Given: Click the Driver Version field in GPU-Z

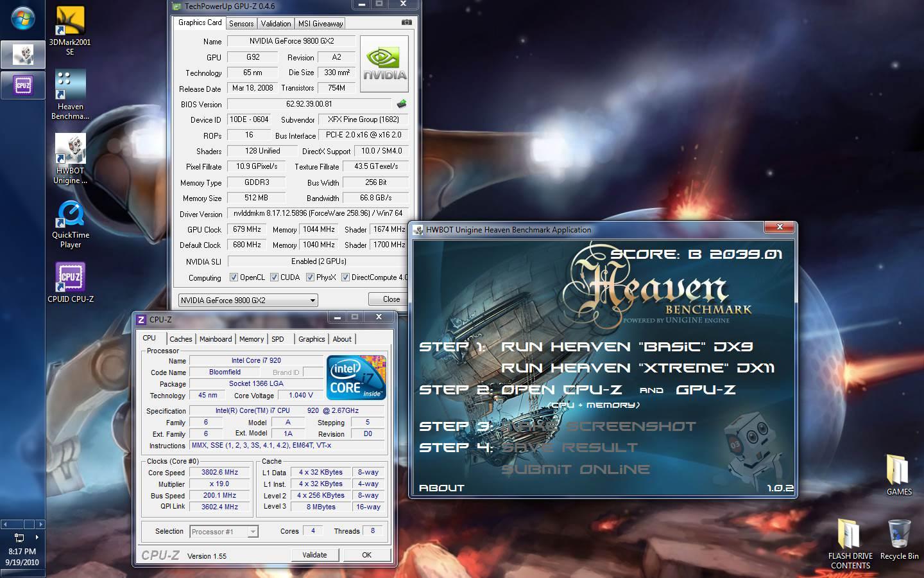Looking at the screenshot, I should tap(318, 213).
